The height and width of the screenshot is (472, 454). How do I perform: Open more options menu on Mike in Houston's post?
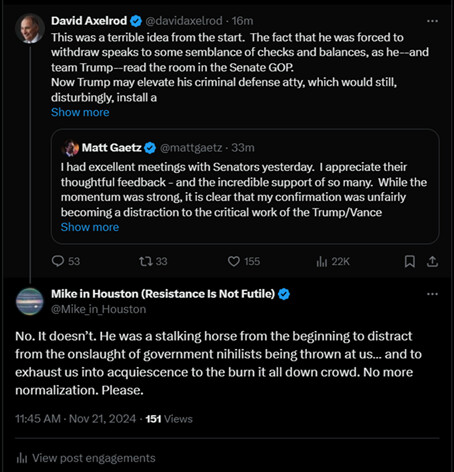pos(432,294)
